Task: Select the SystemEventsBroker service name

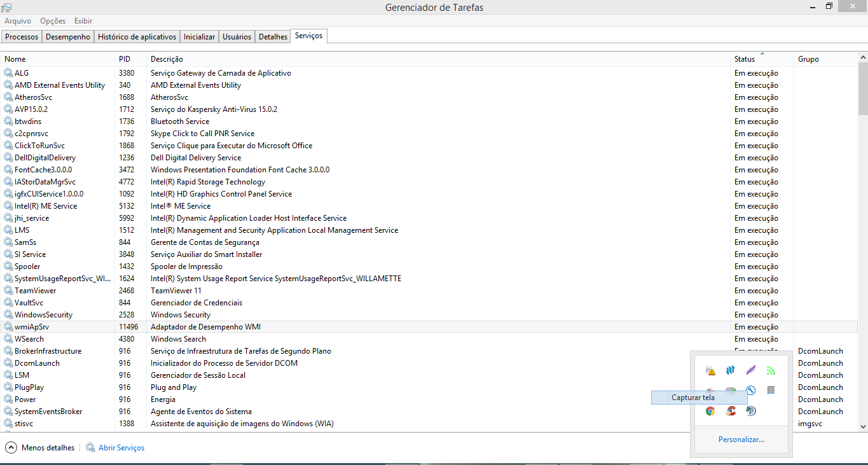Action: (x=48, y=412)
